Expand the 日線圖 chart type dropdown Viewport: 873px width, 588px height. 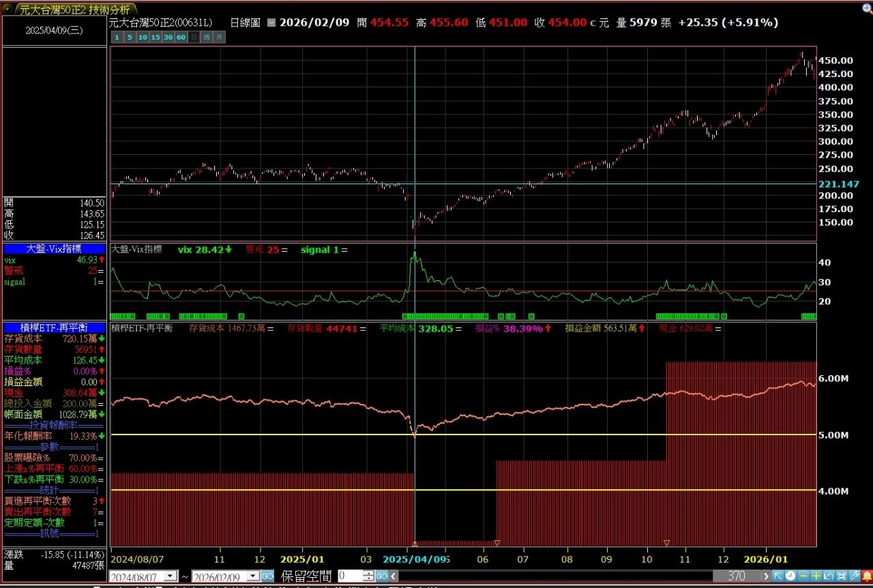click(271, 23)
